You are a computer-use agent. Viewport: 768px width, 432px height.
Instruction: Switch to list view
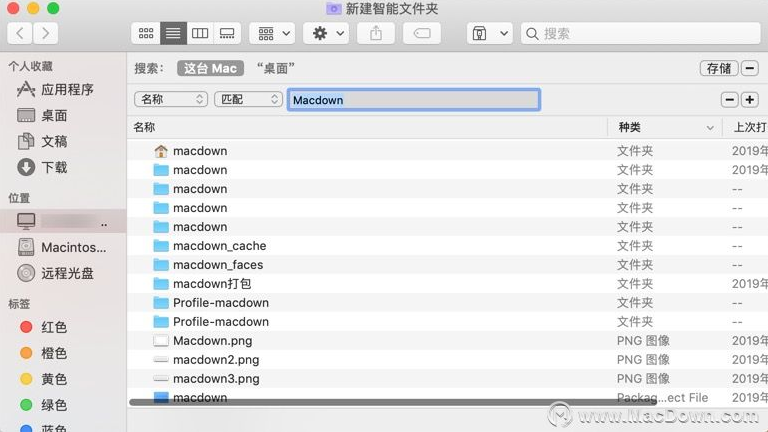point(173,33)
